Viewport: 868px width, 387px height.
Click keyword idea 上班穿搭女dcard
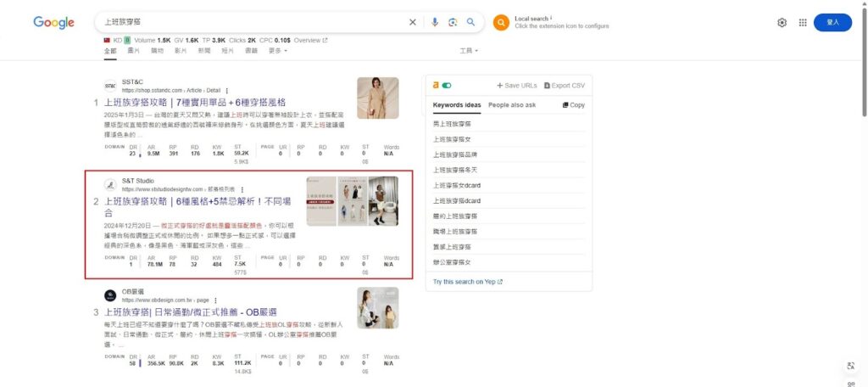tap(457, 186)
